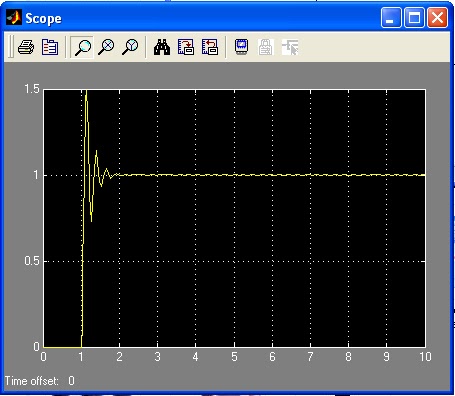
Task: Click the x-axis label 10
Action: 425,357
